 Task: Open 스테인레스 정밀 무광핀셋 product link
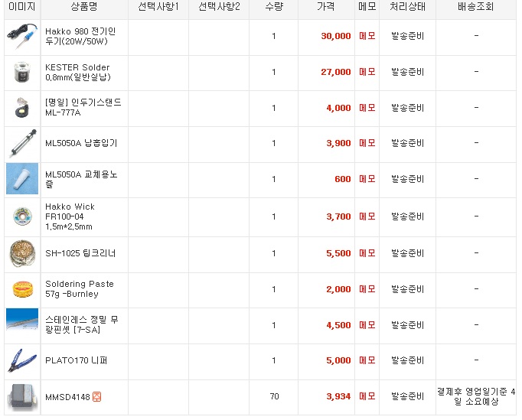click(82, 325)
